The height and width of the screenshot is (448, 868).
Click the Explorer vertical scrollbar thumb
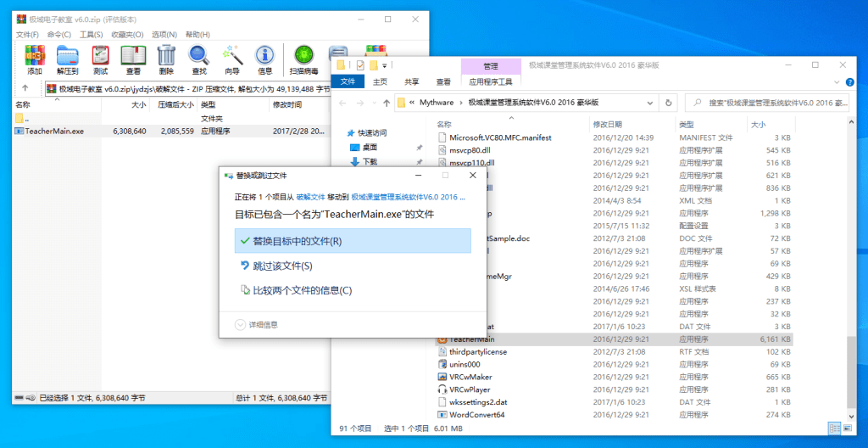pos(851,372)
